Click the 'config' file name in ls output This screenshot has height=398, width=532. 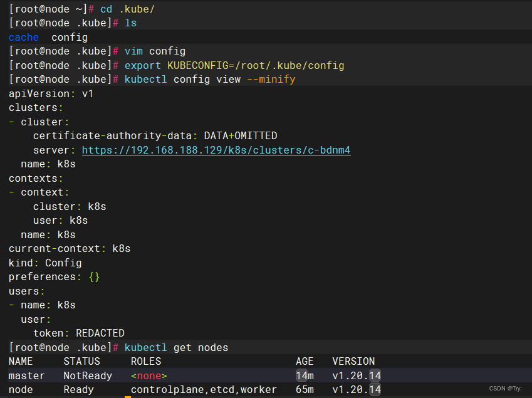coord(69,37)
